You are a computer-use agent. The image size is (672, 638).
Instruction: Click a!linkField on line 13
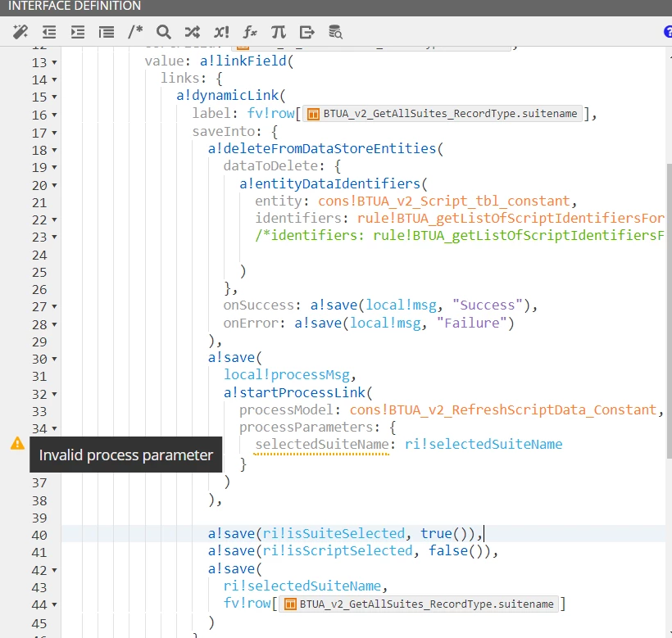243,61
